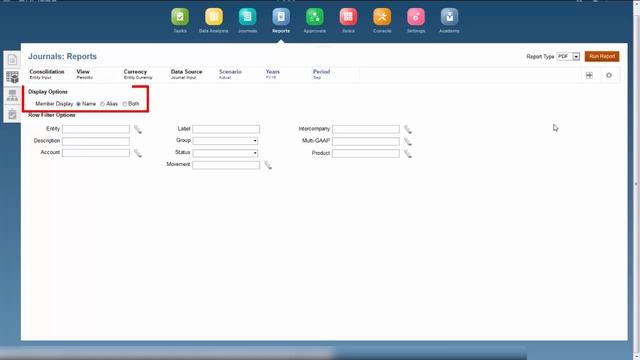Click the Currency POV dimension
The width and height of the screenshot is (640, 360).
(138, 74)
